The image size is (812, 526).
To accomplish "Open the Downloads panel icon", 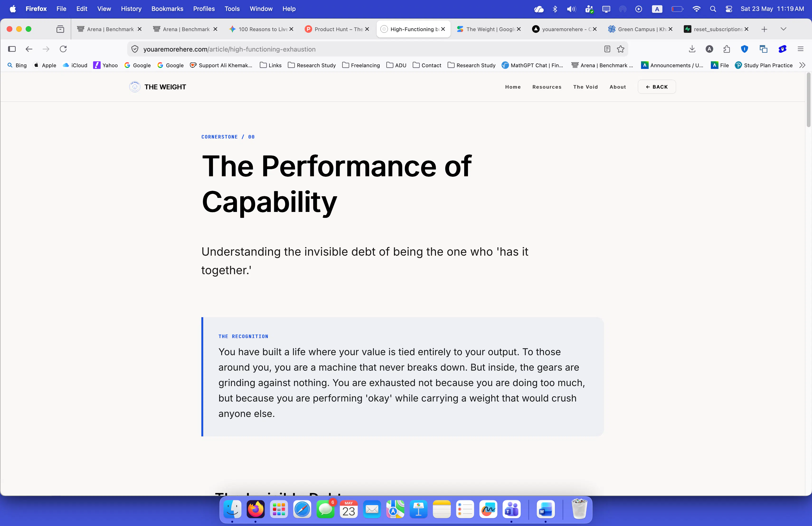I will pyautogui.click(x=692, y=49).
